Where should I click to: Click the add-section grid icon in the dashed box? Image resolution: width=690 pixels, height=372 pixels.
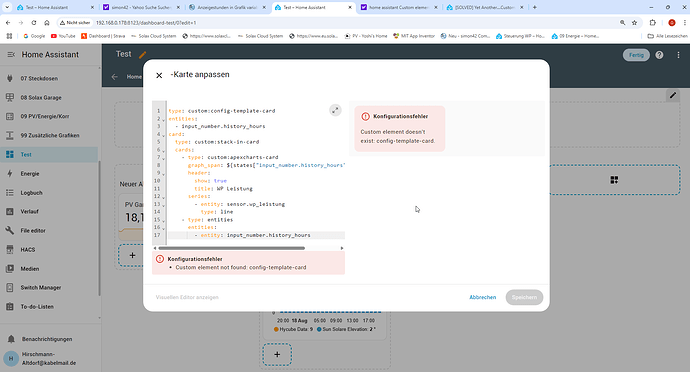click(614, 180)
